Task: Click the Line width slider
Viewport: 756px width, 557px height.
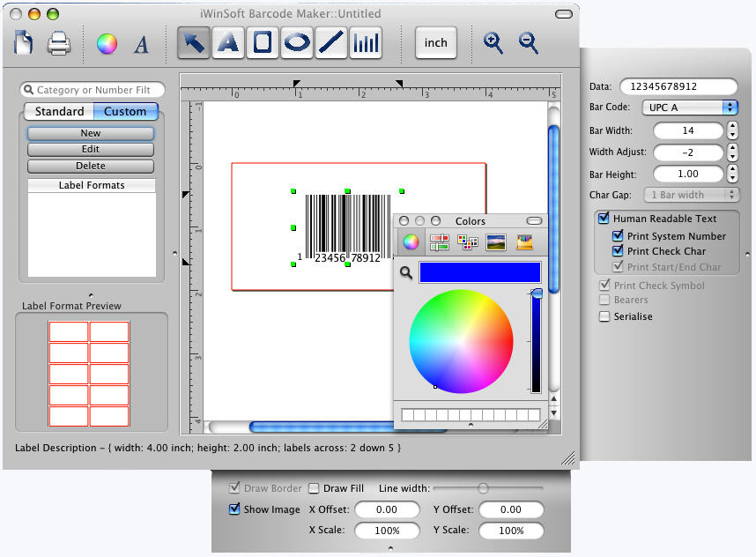Action: coord(488,488)
